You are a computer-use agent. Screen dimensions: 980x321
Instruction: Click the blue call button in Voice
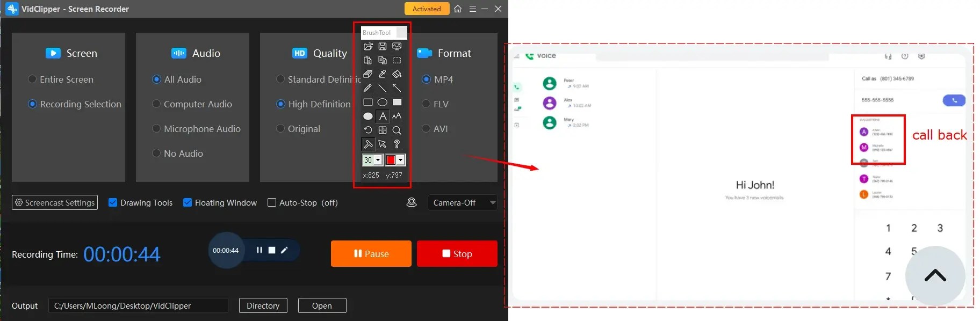pyautogui.click(x=954, y=100)
